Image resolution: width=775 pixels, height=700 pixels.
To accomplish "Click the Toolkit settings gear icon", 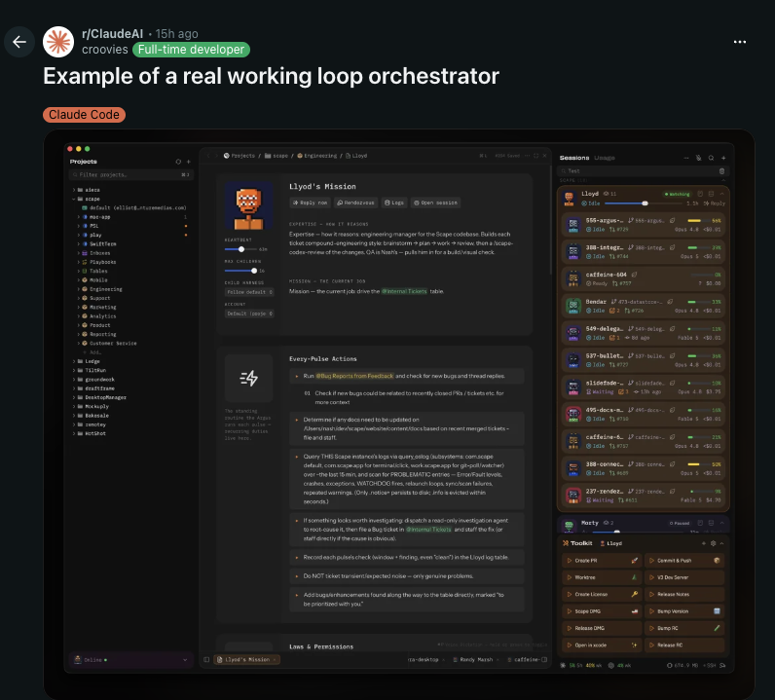I will click(x=713, y=543).
